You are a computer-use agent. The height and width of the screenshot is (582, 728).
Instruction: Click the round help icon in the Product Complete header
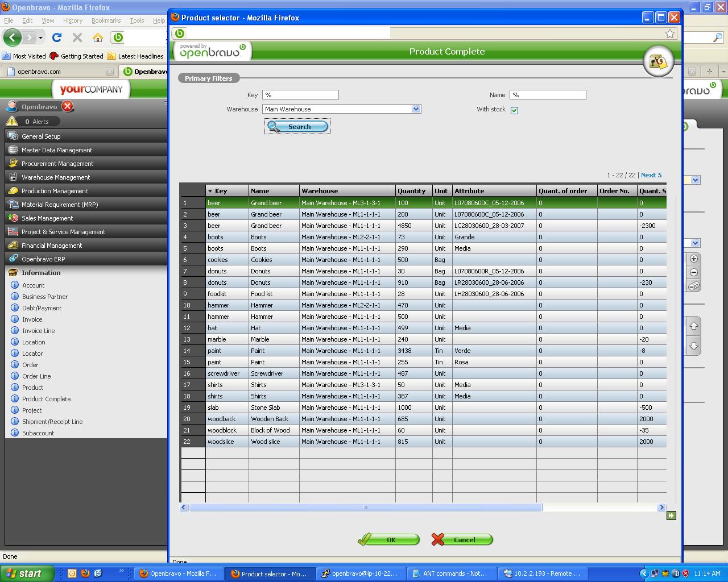click(x=658, y=61)
